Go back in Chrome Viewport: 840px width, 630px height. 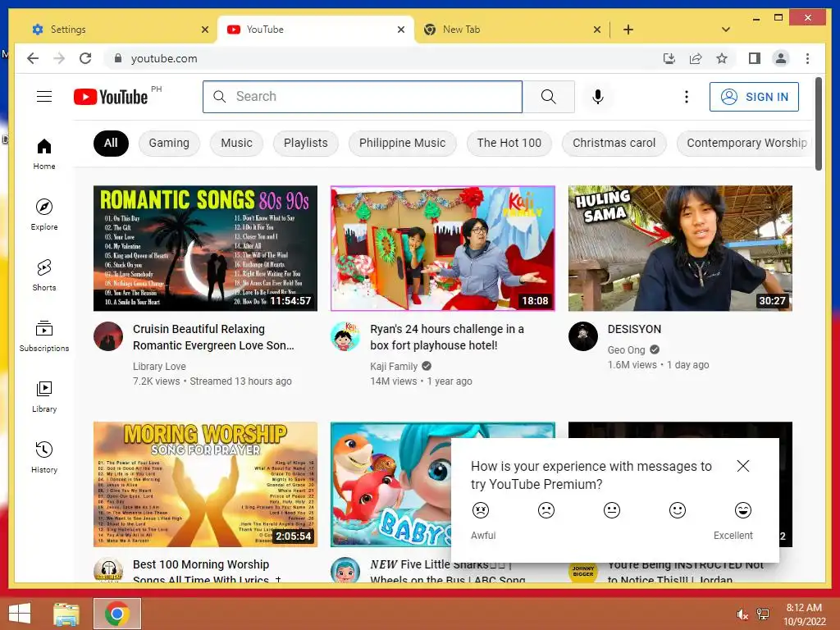point(33,58)
